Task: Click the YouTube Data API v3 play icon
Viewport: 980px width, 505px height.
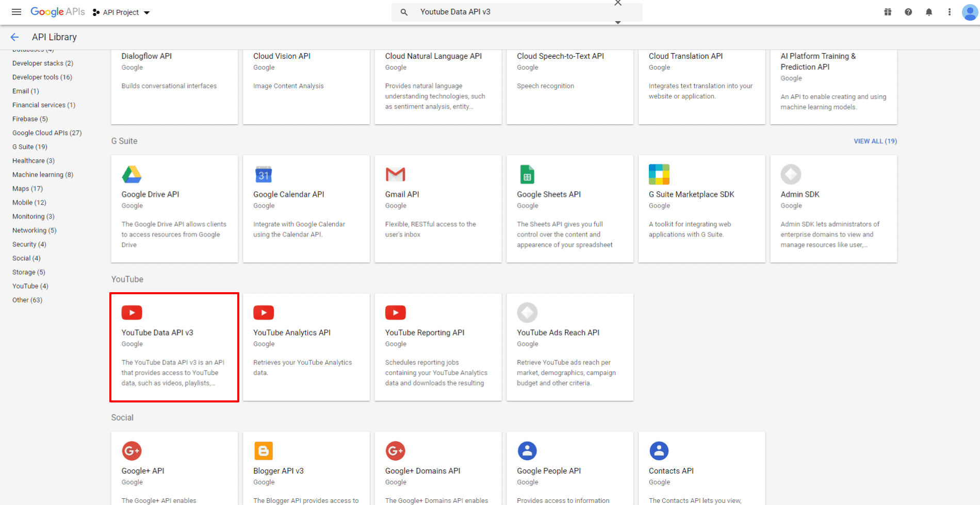Action: point(132,313)
